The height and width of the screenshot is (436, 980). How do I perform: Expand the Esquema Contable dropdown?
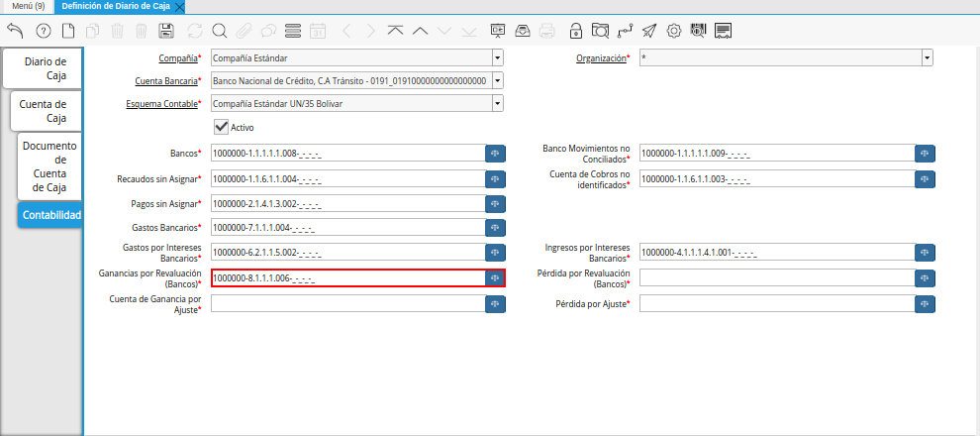pos(497,103)
